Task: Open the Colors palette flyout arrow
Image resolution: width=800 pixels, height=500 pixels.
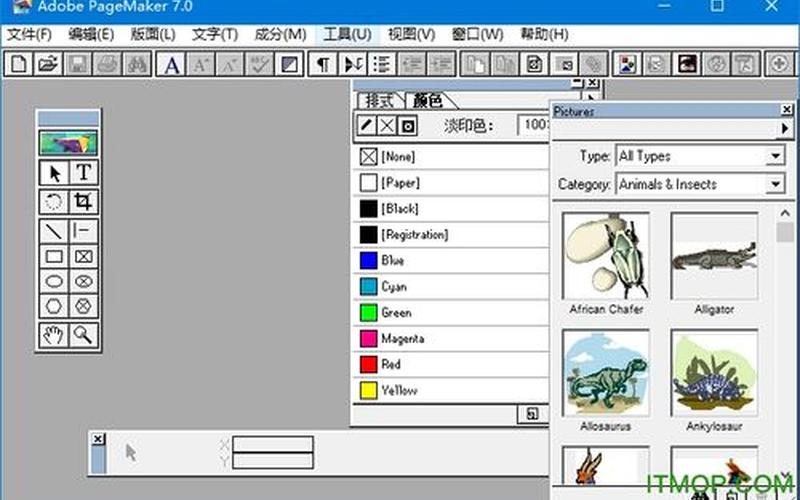Action: pyautogui.click(x=592, y=98)
